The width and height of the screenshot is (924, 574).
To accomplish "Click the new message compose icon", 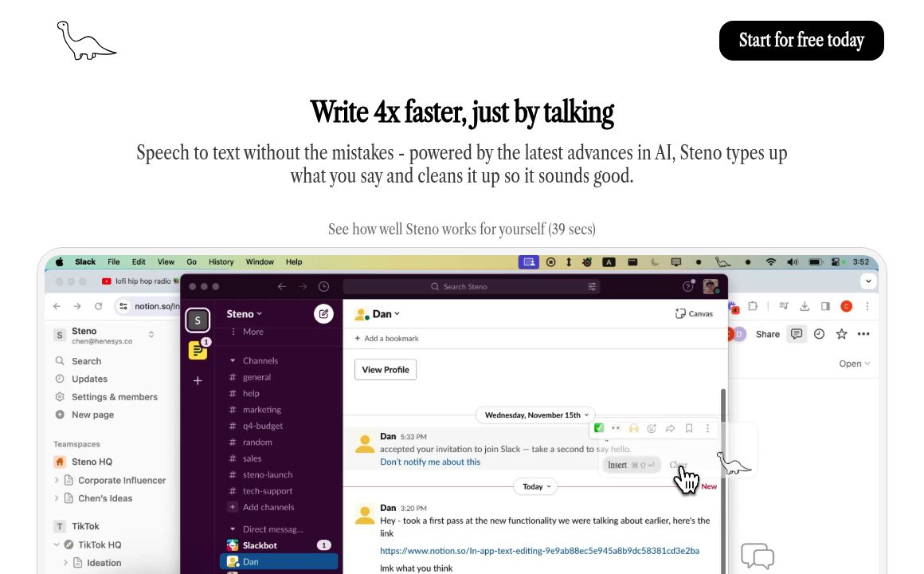I will [323, 314].
